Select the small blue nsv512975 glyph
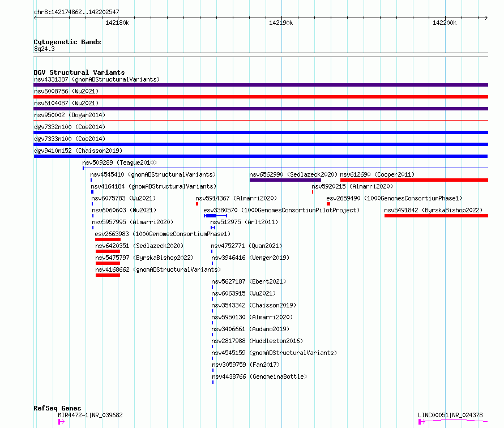This screenshot has height=428, width=504. coord(213,228)
